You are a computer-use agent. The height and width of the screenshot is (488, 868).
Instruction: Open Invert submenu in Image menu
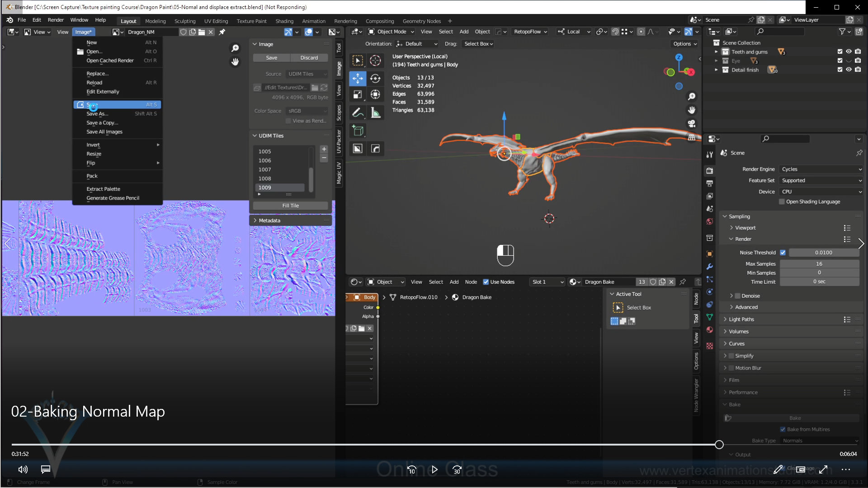118,145
